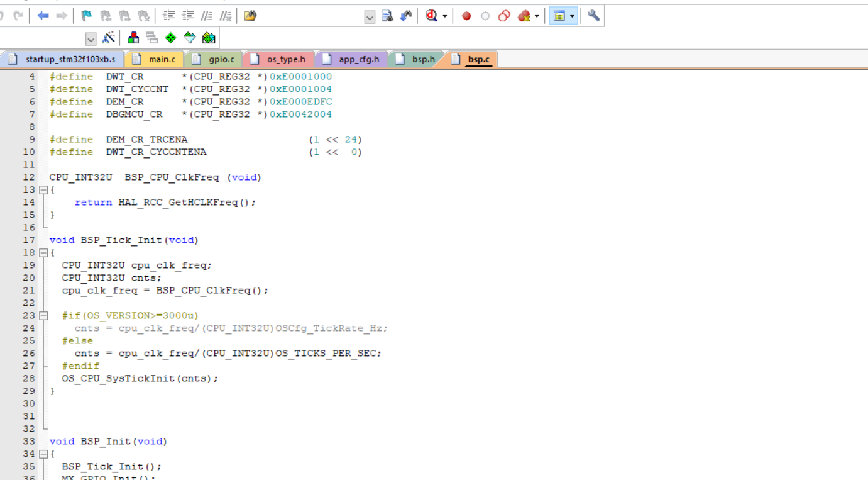
Task: Click address value 0xE000EDFC
Action: [x=301, y=101]
